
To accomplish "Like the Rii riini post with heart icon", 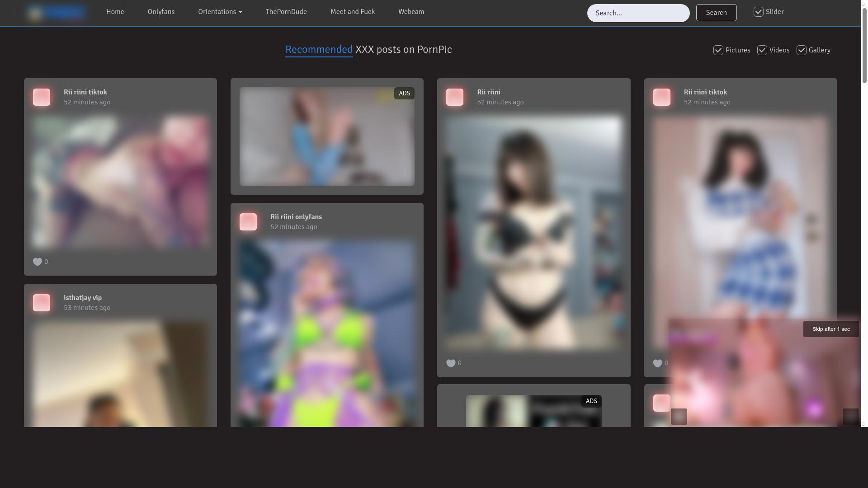I will 451,363.
